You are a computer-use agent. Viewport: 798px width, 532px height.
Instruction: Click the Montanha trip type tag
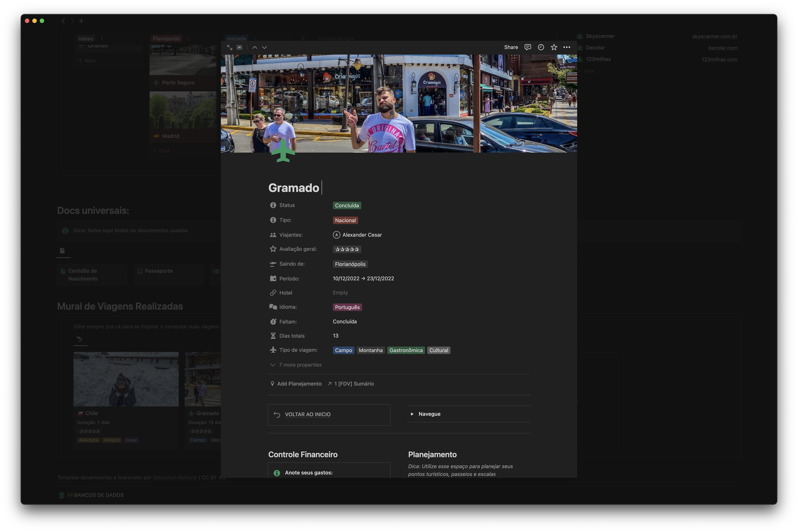point(371,350)
